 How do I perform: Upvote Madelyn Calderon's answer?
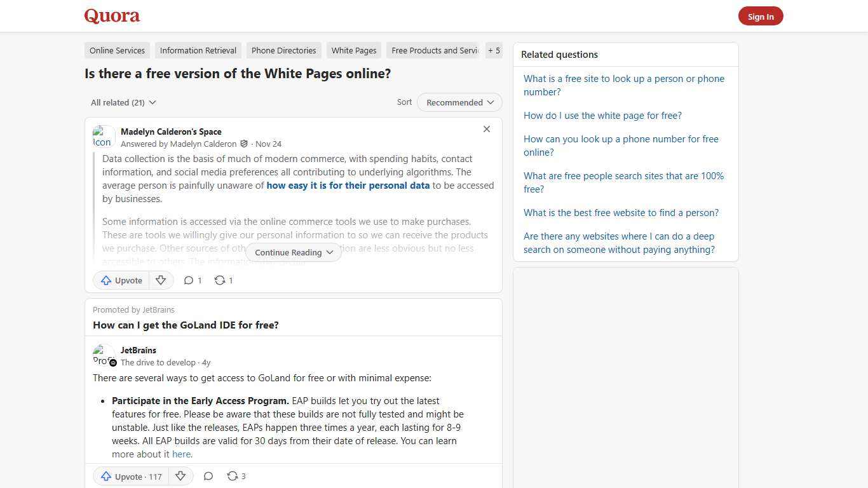click(x=121, y=280)
